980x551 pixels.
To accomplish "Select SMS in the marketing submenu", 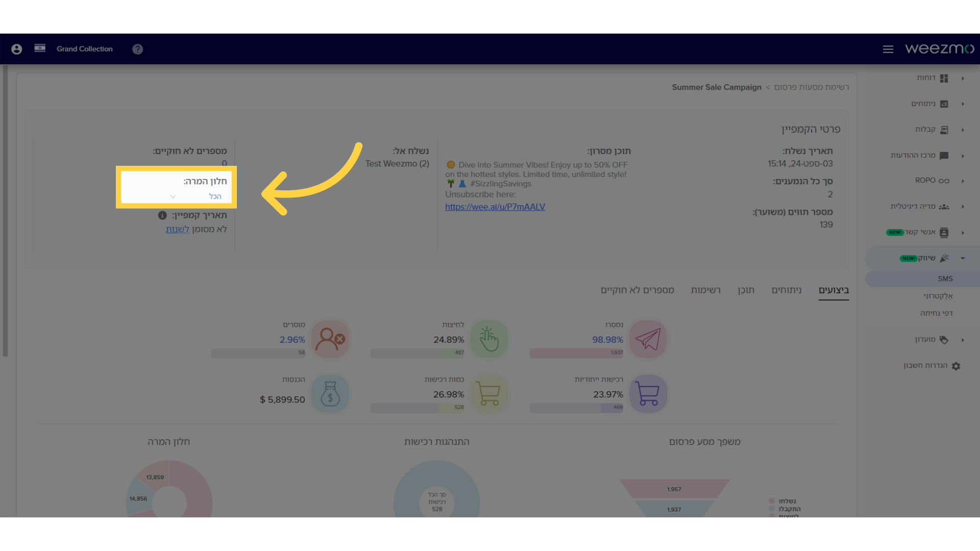I will pos(945,279).
